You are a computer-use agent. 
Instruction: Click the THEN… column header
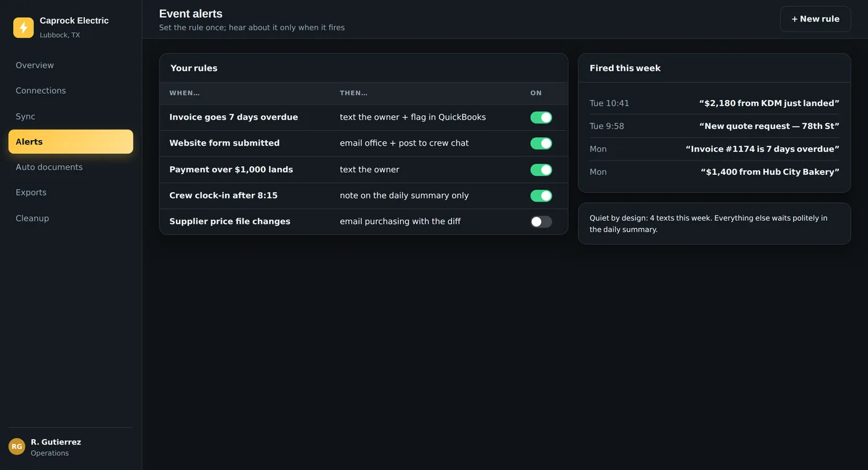point(354,93)
